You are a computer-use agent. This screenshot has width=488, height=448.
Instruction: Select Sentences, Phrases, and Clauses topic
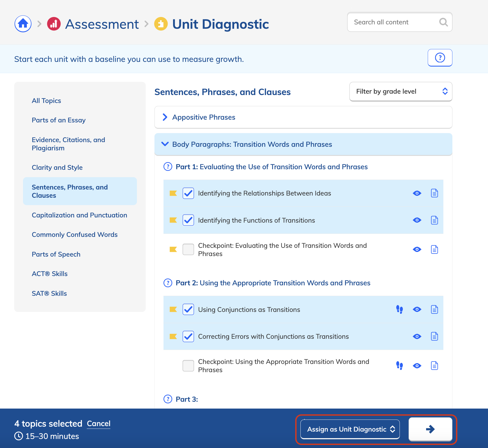(80, 191)
